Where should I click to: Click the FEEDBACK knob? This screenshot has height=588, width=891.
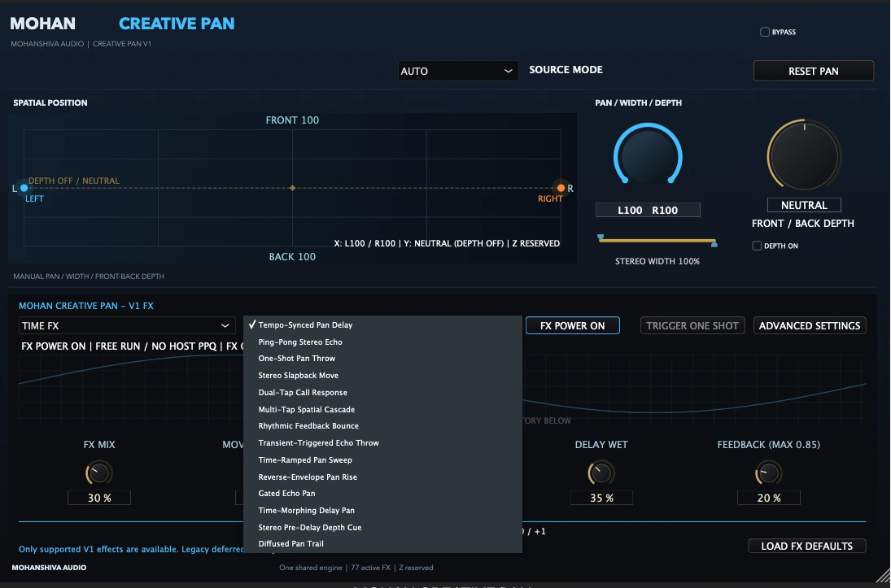click(768, 473)
